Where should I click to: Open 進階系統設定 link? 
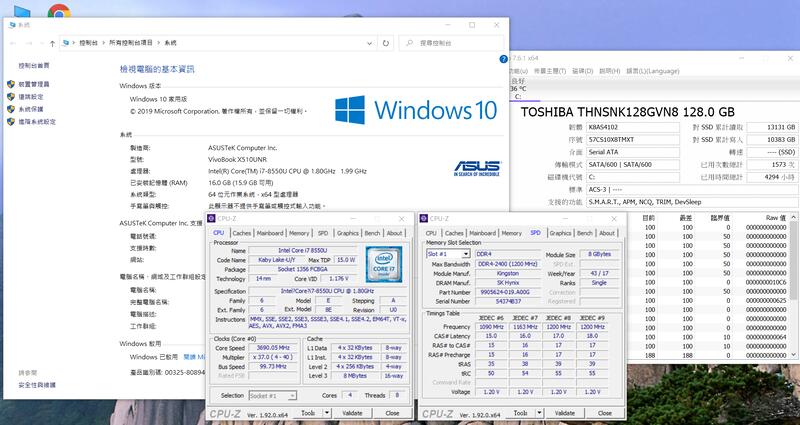coord(37,121)
